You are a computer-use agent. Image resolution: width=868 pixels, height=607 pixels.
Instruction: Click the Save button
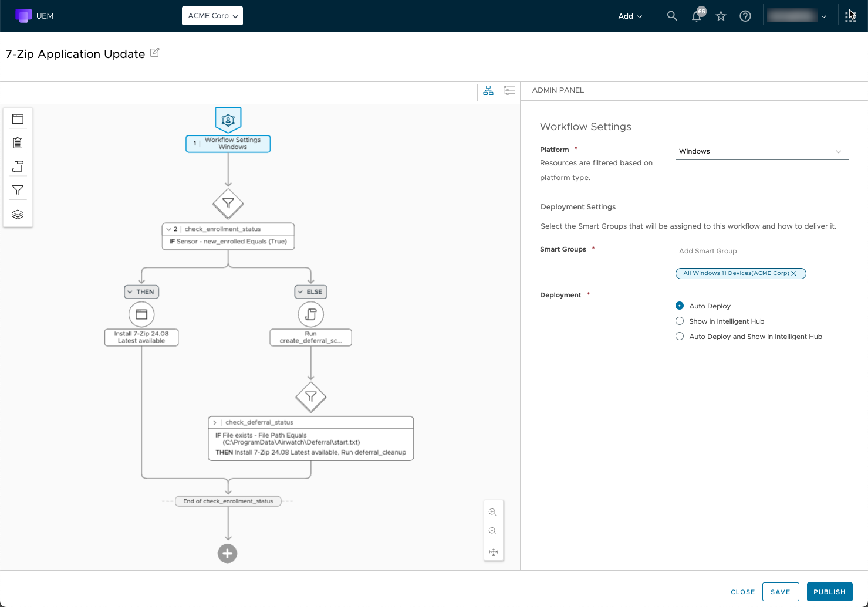pos(780,592)
